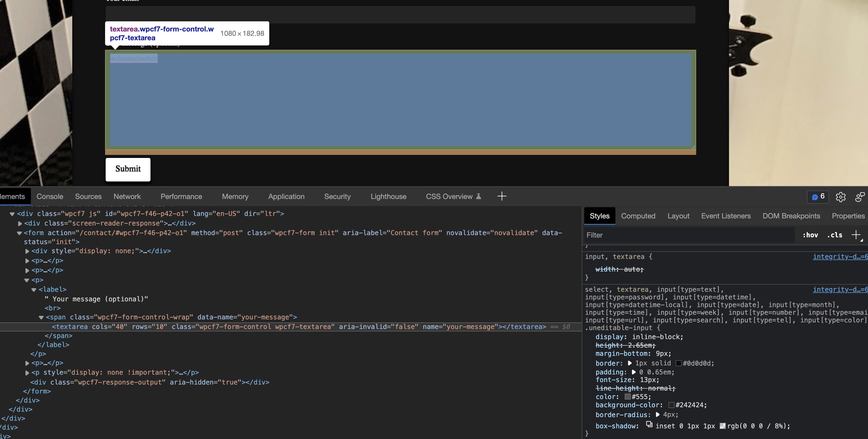Expand the screen-reader-response div node
The image size is (868, 439).
coord(20,223)
